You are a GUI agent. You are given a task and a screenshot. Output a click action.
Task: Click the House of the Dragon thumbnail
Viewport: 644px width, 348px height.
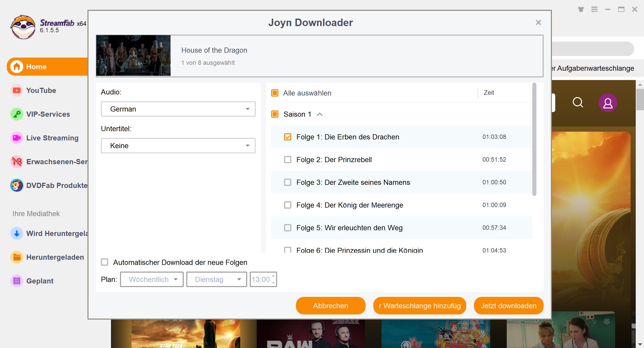[133, 55]
